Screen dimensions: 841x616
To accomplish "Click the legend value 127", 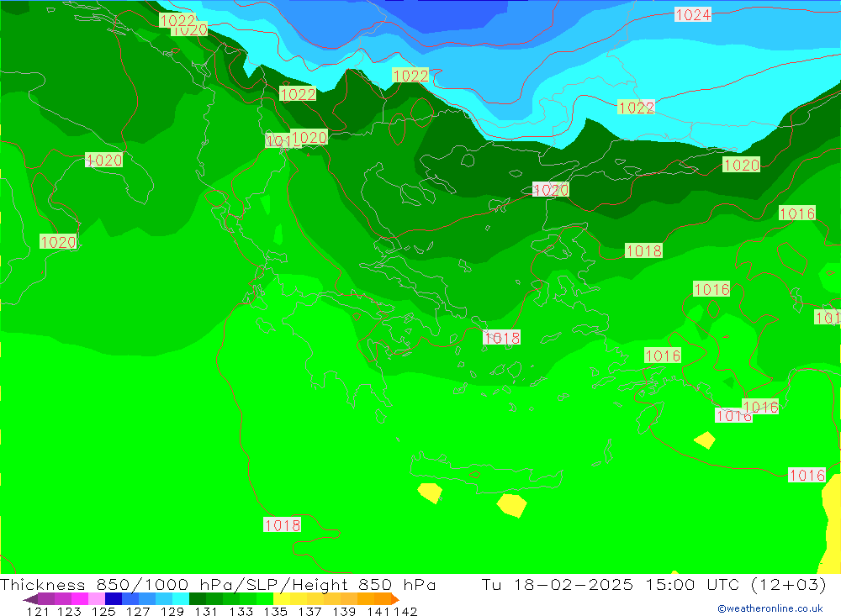I will (138, 611).
